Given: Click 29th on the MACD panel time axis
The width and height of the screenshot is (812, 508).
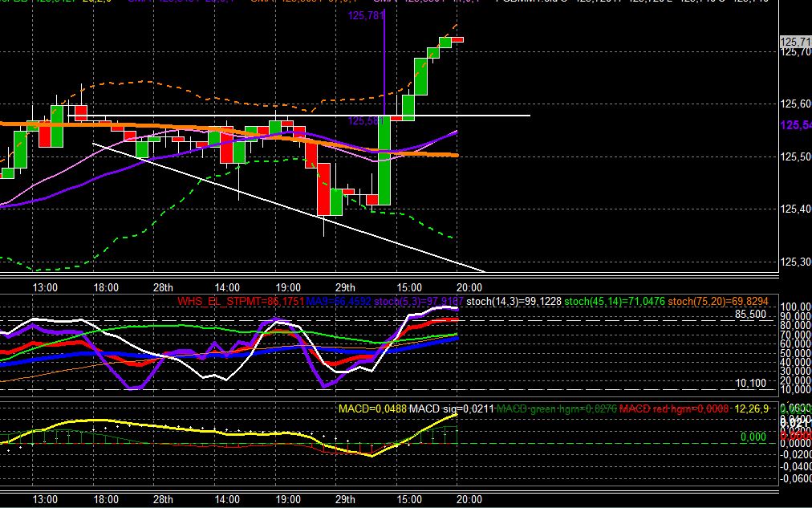Looking at the screenshot, I should click(345, 500).
